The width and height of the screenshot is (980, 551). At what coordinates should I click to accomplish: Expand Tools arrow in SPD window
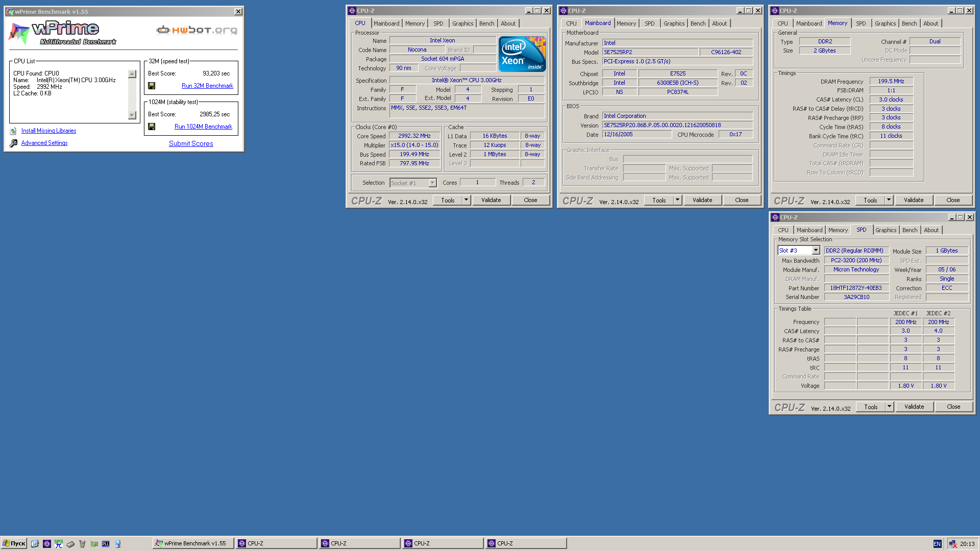click(x=889, y=407)
